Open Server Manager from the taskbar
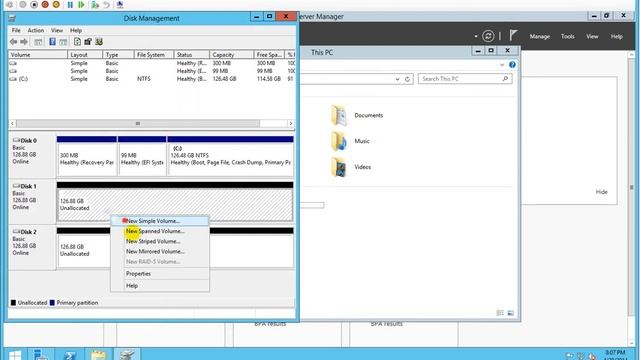Image resolution: width=640 pixels, height=360 pixels. coord(41,355)
